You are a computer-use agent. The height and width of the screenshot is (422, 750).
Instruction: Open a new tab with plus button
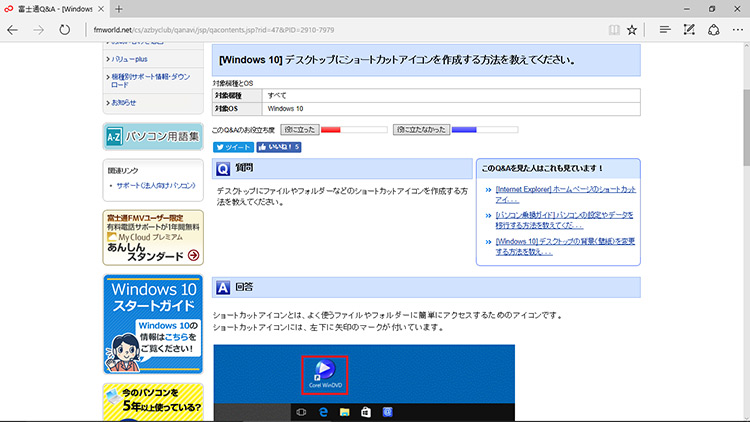pyautogui.click(x=117, y=9)
